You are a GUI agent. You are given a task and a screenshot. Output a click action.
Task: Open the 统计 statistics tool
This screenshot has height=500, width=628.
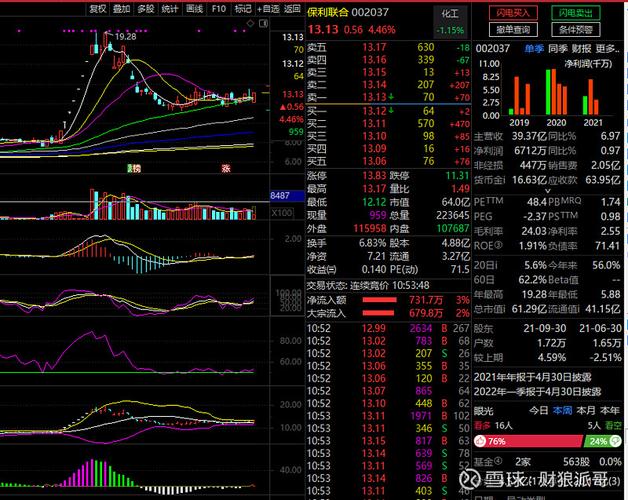170,9
